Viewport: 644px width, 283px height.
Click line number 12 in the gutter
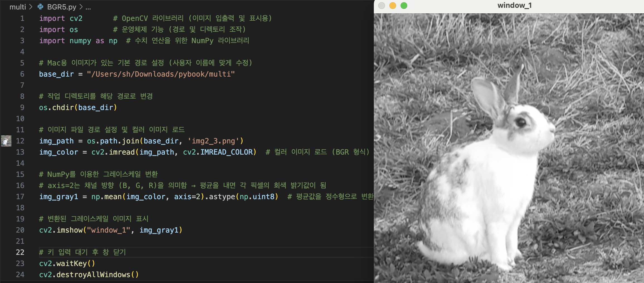(20, 141)
